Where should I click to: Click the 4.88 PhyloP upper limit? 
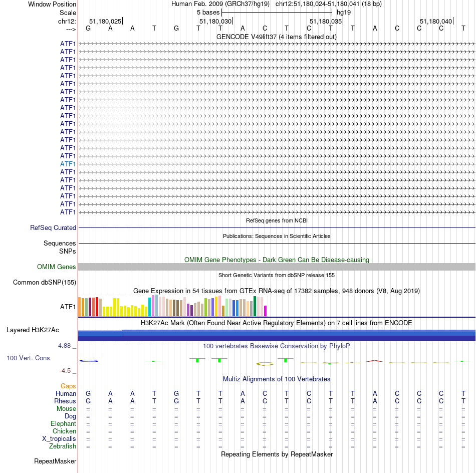pyautogui.click(x=64, y=346)
